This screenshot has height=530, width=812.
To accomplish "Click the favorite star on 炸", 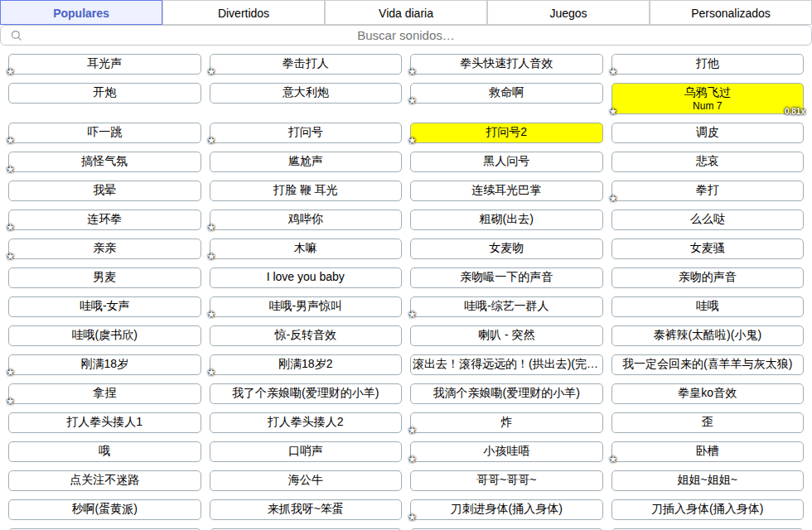I will (413, 430).
